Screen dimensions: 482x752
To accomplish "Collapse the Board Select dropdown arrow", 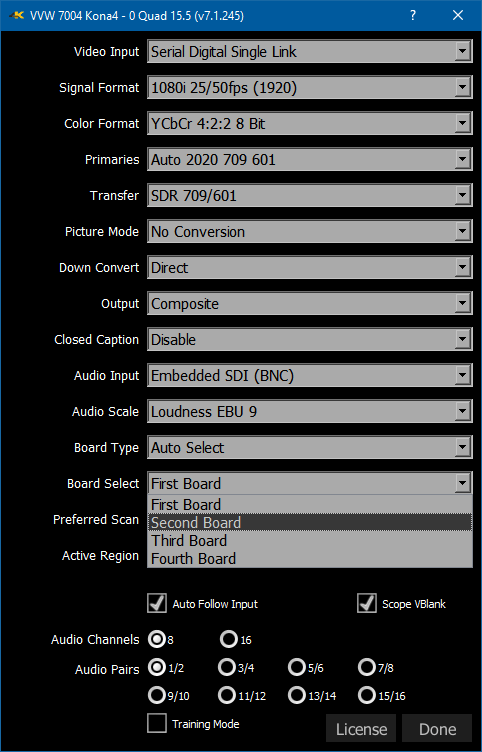I will click(462, 483).
